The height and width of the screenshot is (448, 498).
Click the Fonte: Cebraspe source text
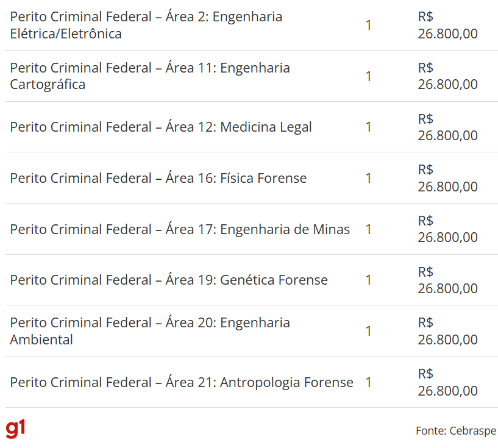pyautogui.click(x=456, y=430)
